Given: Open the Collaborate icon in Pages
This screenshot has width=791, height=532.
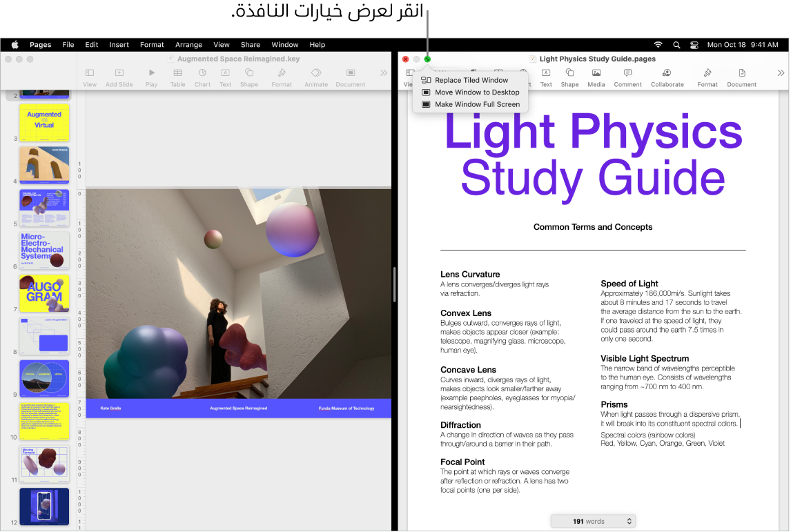Looking at the screenshot, I should pyautogui.click(x=667, y=75).
